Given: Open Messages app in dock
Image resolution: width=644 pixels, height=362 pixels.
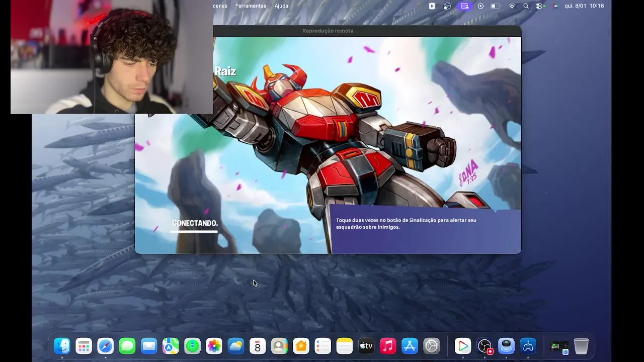Looking at the screenshot, I should pos(127,346).
